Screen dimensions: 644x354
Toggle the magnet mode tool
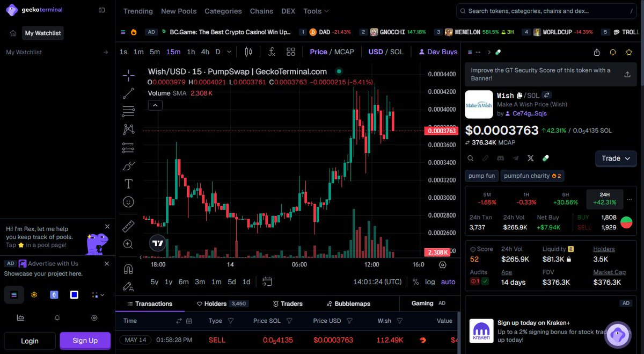coord(128,269)
